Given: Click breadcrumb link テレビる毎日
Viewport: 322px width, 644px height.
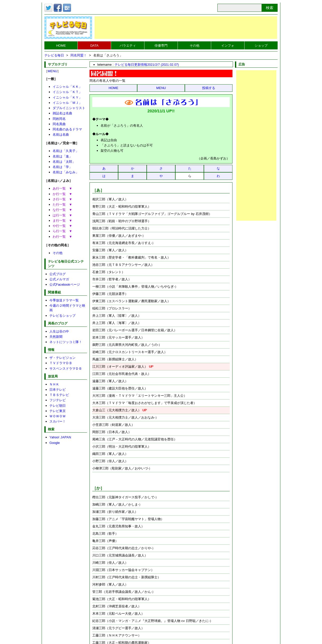Looking at the screenshot, I should pos(54,55).
